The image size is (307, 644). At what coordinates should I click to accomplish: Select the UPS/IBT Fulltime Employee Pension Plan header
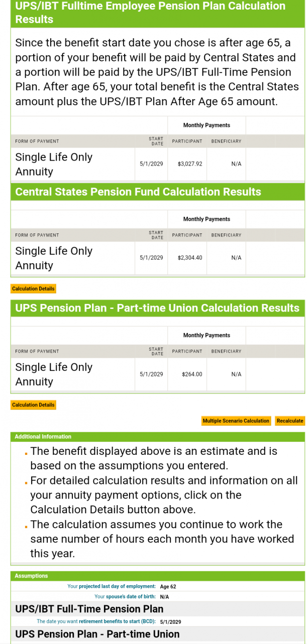(x=158, y=13)
